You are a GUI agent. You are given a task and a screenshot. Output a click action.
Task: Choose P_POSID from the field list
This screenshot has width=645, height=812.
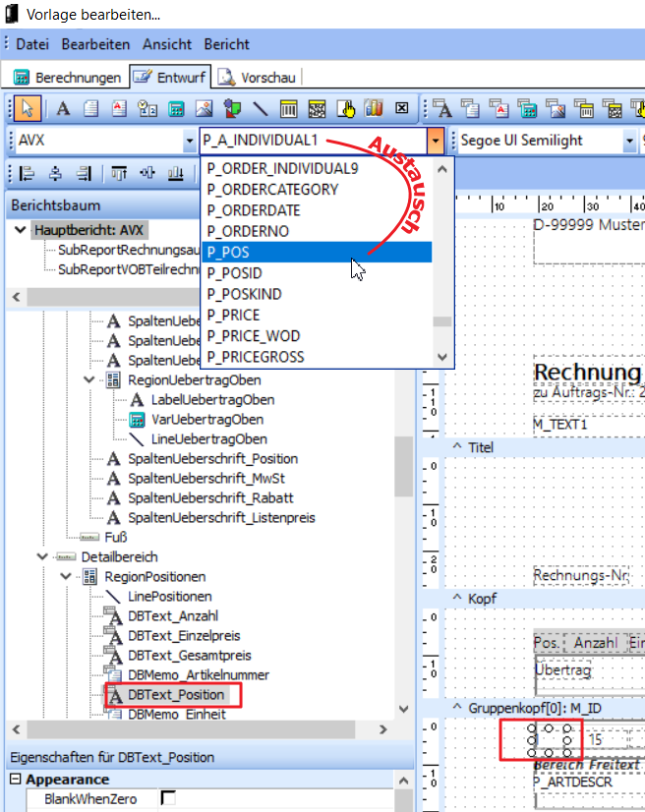[x=317, y=273]
